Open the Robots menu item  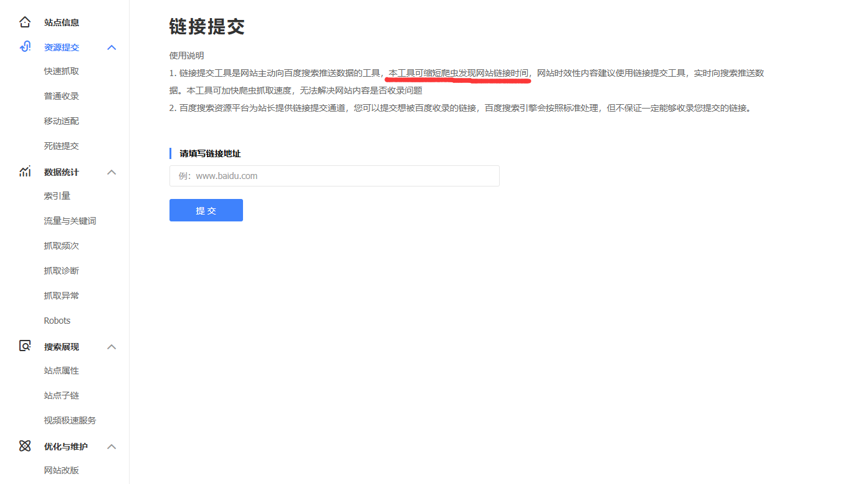click(57, 321)
